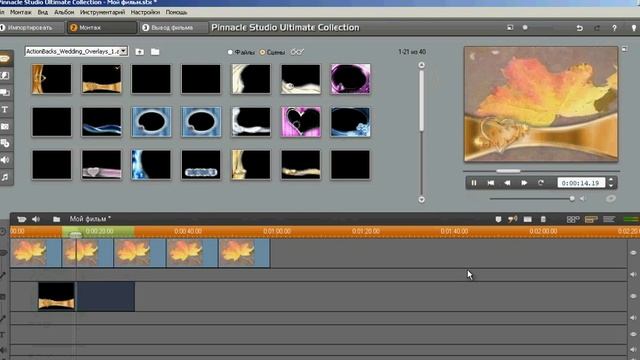This screenshot has width=640, height=360.
Task: Select the Сцены radio button
Action: pyautogui.click(x=262, y=52)
